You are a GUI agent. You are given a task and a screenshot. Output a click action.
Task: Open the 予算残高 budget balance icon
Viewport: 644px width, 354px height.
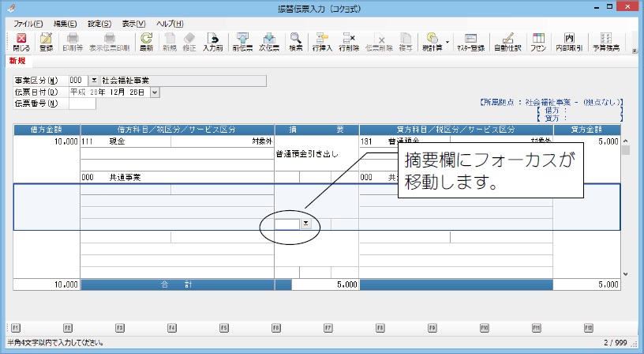(606, 41)
